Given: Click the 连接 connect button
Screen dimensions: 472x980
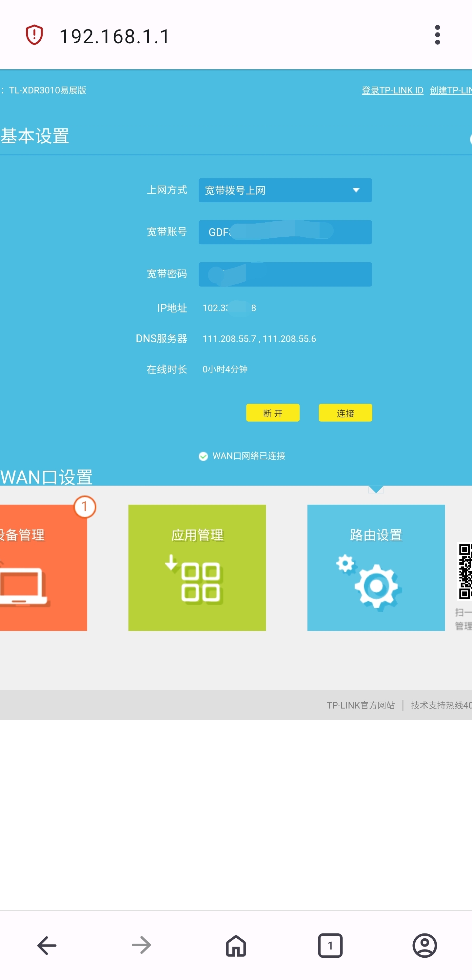Looking at the screenshot, I should [345, 413].
